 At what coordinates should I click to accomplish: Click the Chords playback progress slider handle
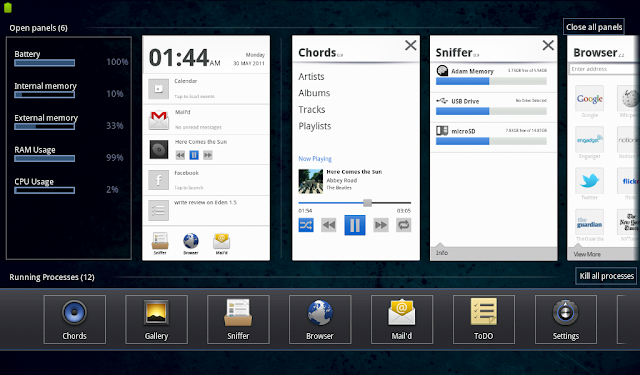pyautogui.click(x=367, y=203)
